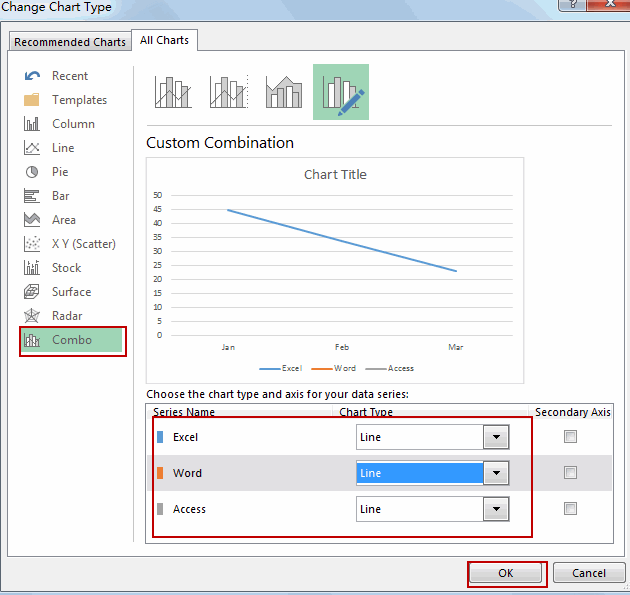Click the chart preview Chart Title
This screenshot has width=630, height=595.
tap(335, 174)
